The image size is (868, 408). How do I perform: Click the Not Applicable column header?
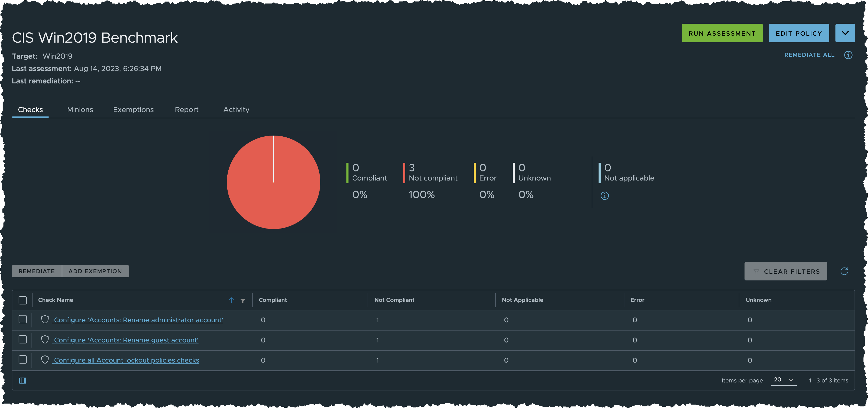pyautogui.click(x=522, y=300)
